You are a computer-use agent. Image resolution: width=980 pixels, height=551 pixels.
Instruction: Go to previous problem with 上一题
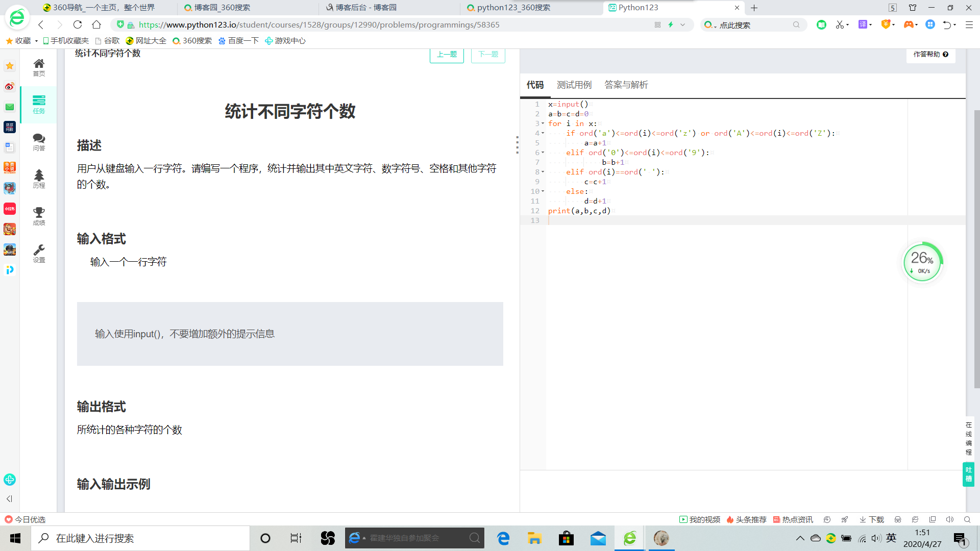click(447, 55)
